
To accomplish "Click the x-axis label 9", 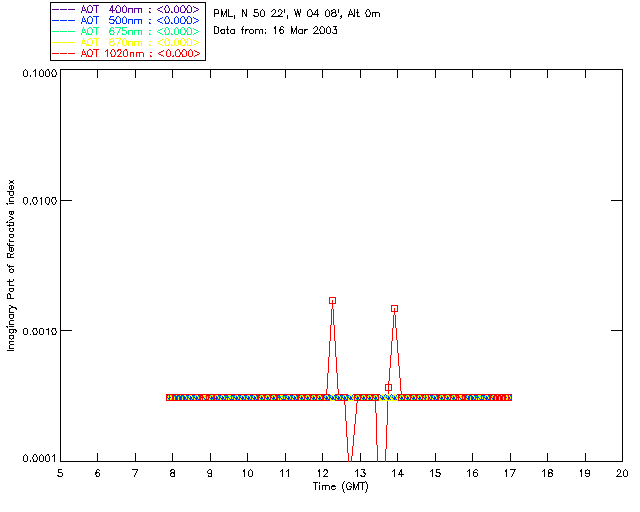I will 210,473.
